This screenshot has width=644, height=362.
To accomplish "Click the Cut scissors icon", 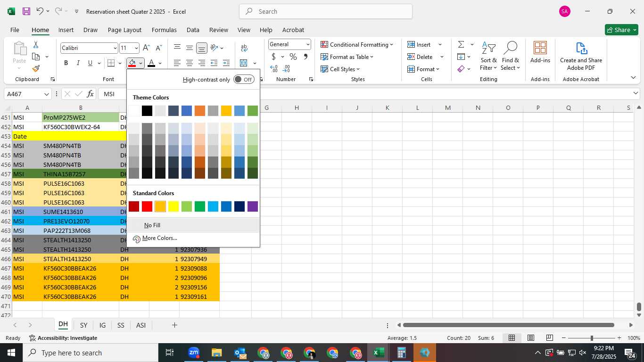I will click(36, 44).
